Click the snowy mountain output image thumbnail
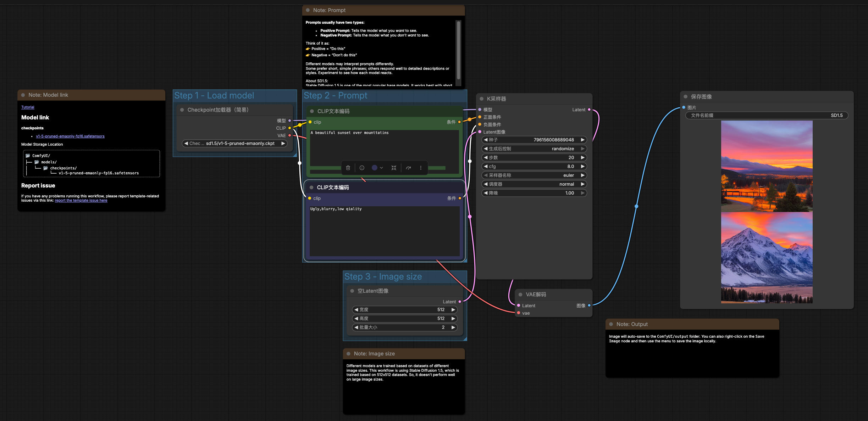Screen dimensions: 868x421 [767, 258]
